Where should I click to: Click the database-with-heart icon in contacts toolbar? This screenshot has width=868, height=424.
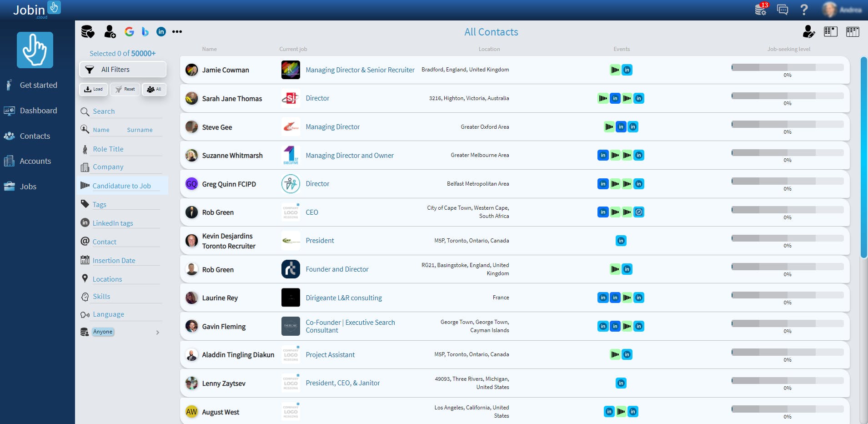tap(88, 31)
